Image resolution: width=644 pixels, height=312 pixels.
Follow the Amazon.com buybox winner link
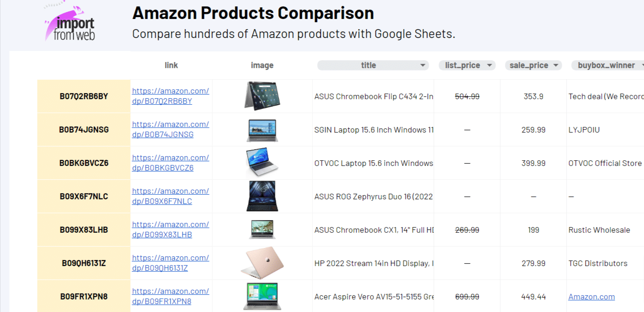[592, 297]
